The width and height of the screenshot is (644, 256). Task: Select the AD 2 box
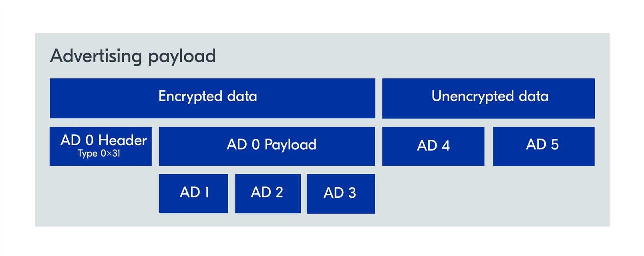268,193
